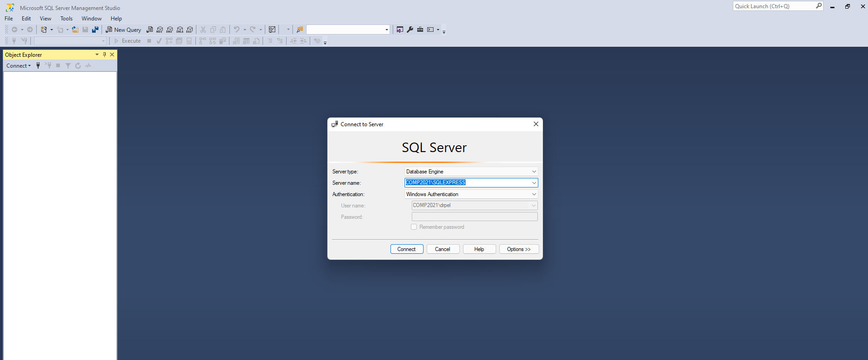Click the Activity Monitor pulse icon in Object Explorer
The height and width of the screenshot is (360, 868).
coord(88,66)
